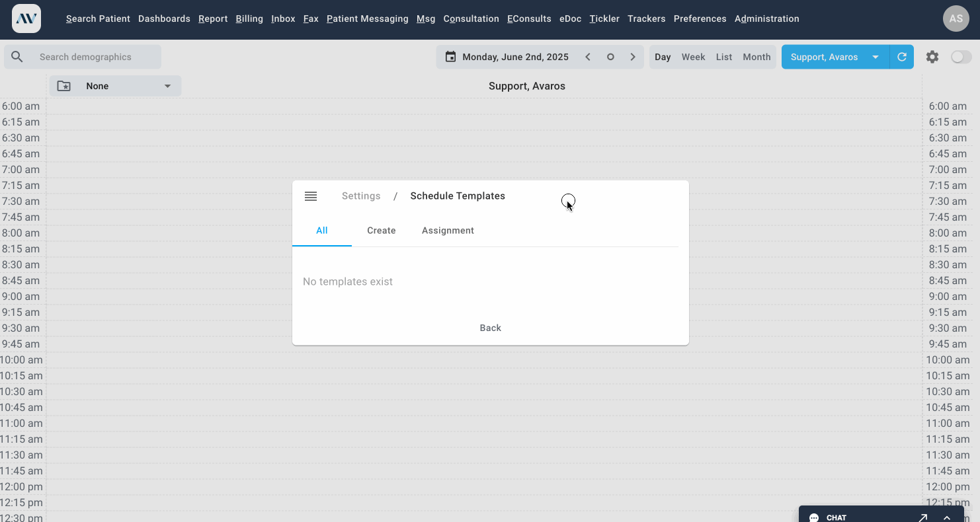980x522 pixels.
Task: Click the Support, Avaros column header
Action: (x=527, y=86)
